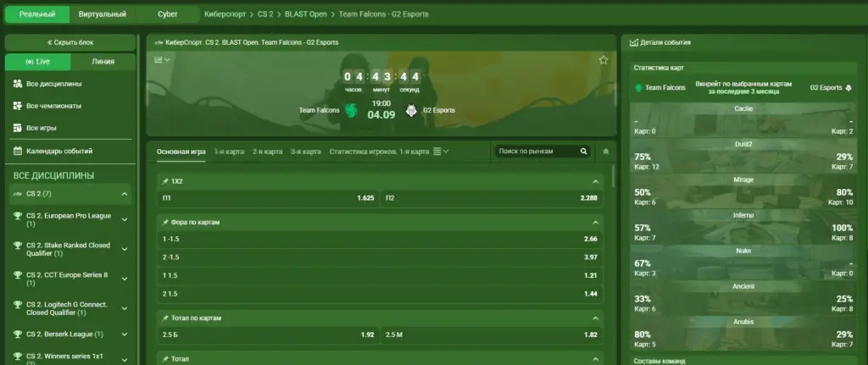This screenshot has width=868, height=365.
Task: Pin the Тотал по картам market
Action: pos(165,318)
